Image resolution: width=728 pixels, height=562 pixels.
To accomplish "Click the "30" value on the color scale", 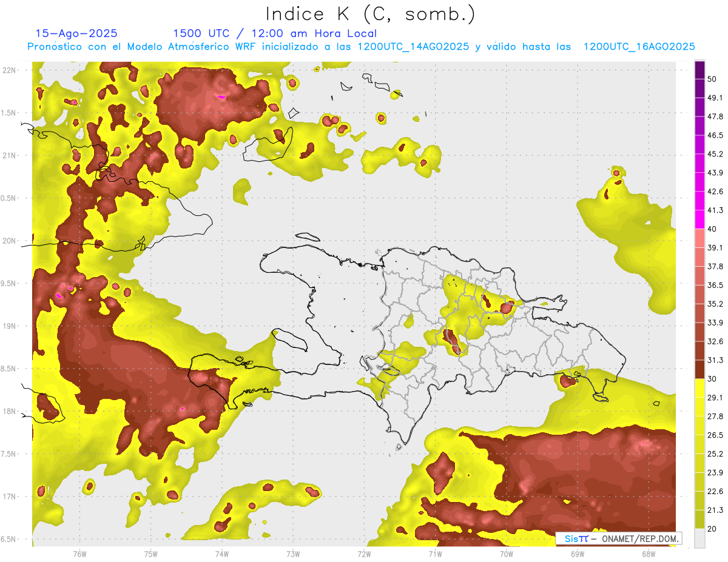I will 712,379.
